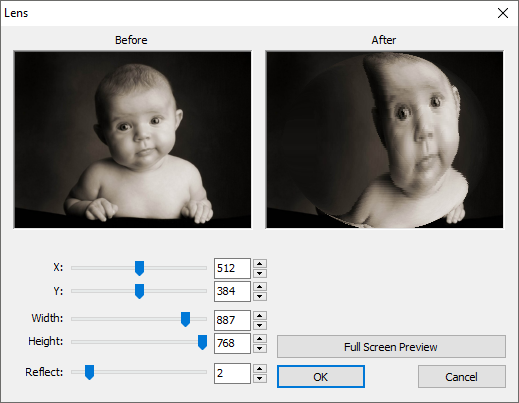
Task: Confirm lens effect with OK
Action: [x=321, y=377]
